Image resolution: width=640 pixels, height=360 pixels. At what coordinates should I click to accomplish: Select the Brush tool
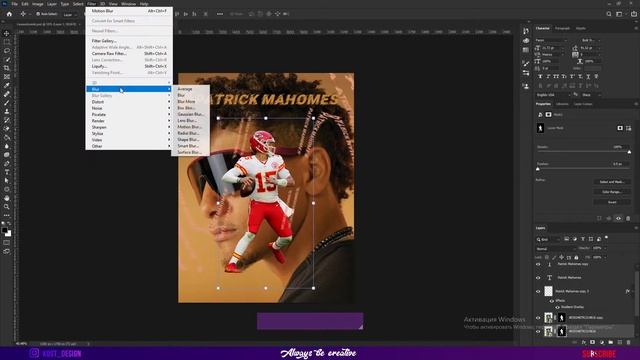[x=7, y=102]
